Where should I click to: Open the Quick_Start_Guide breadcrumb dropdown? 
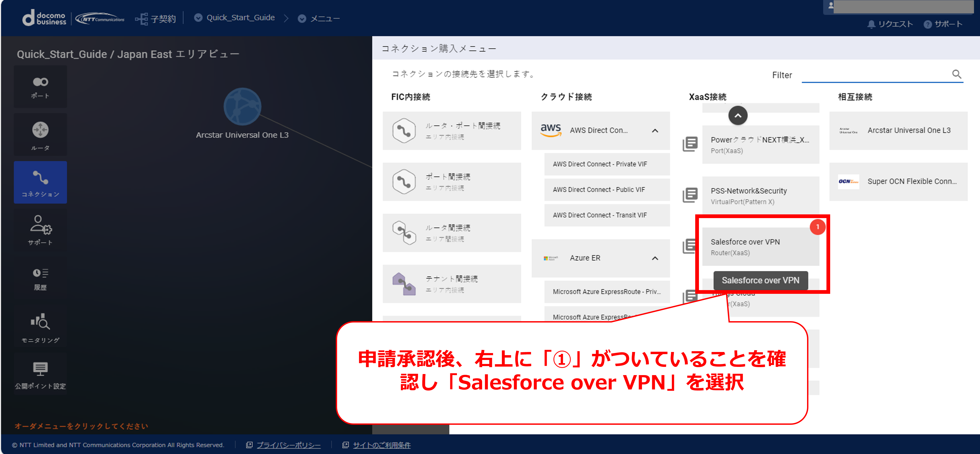coord(198,18)
